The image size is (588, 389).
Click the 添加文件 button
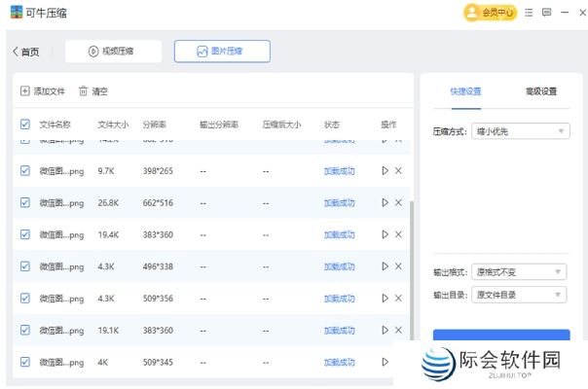(x=43, y=91)
